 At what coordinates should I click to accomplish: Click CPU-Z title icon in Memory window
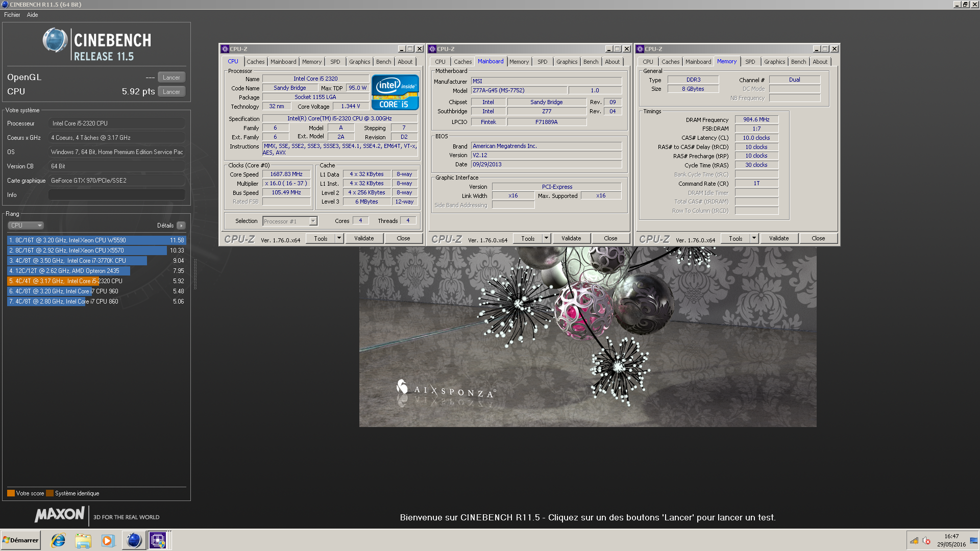click(x=640, y=49)
